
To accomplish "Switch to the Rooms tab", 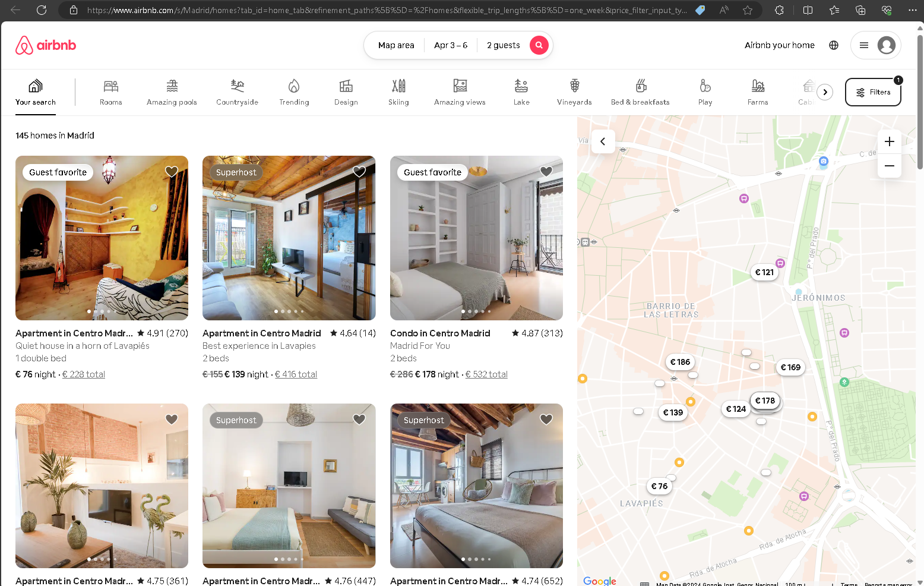I will click(111, 92).
